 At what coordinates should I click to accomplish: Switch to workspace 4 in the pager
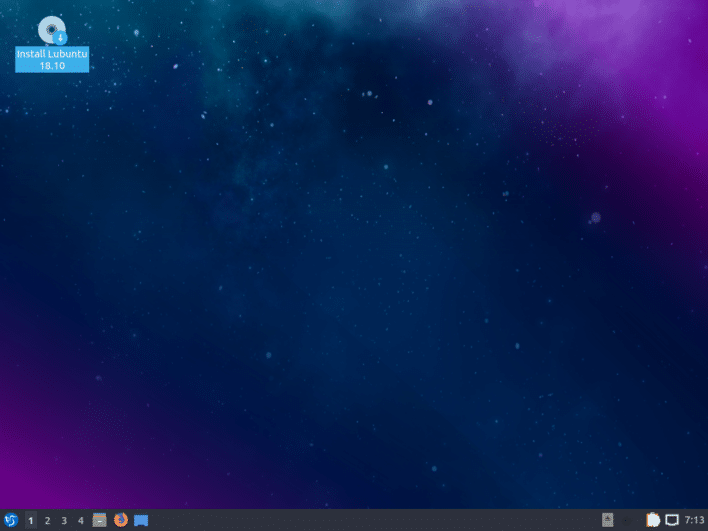(80, 520)
